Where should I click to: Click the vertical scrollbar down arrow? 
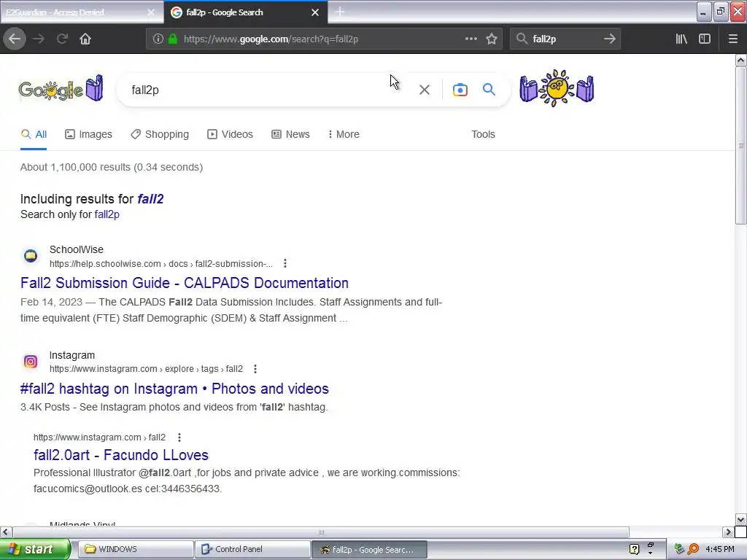(x=741, y=519)
